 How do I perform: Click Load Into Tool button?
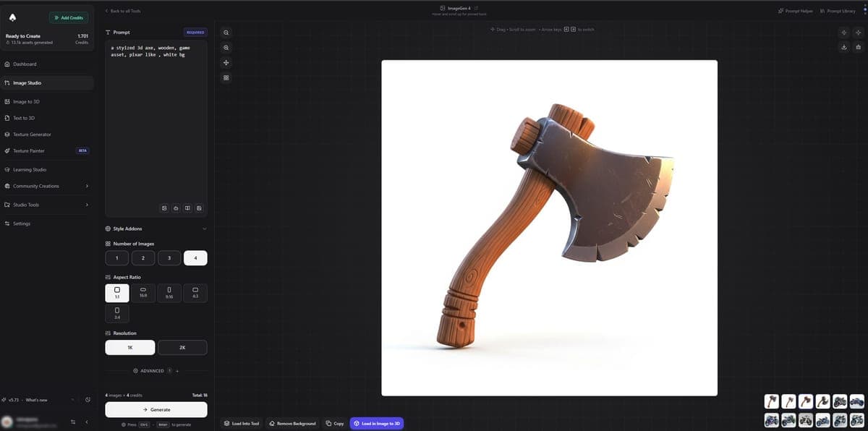point(242,423)
